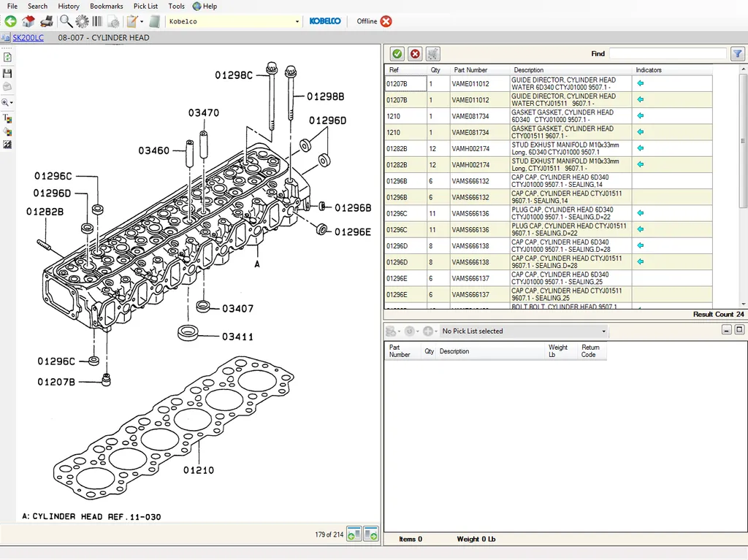Click the red X deselect button
748x560 pixels.
point(415,54)
